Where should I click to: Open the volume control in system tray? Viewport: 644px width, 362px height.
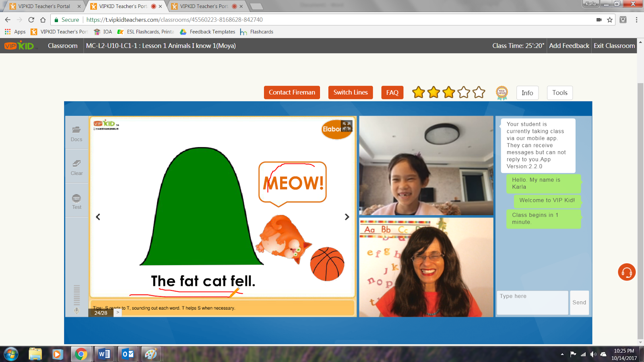click(x=593, y=354)
